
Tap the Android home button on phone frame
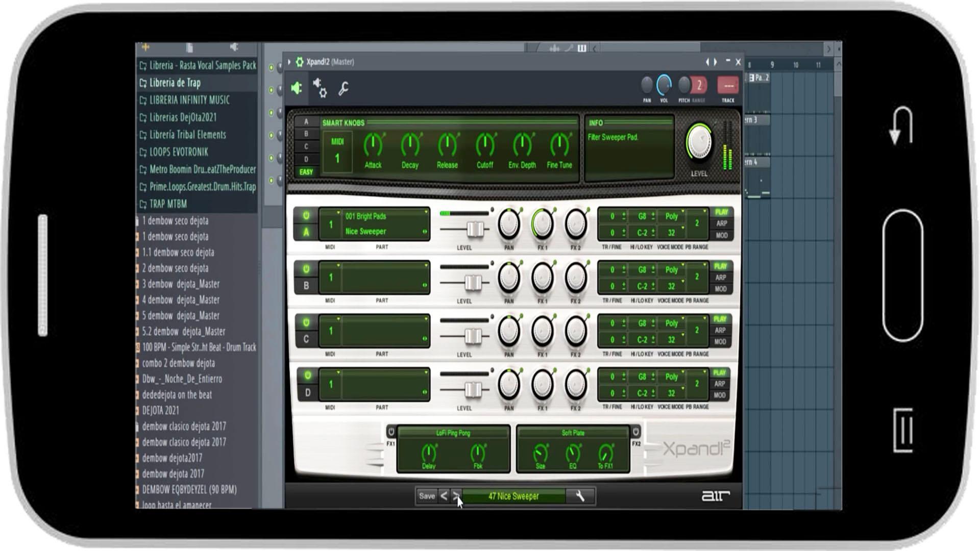pyautogui.click(x=902, y=275)
